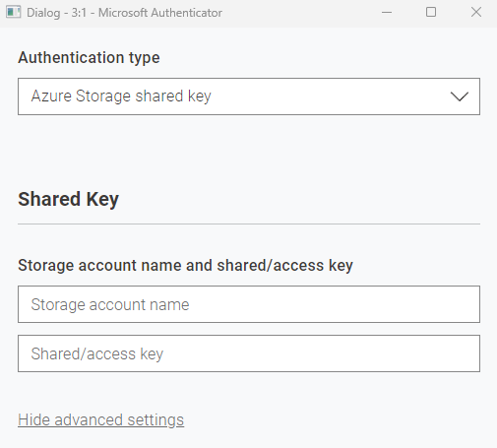Click the right end of Storage account name box

pyautogui.click(x=466, y=304)
